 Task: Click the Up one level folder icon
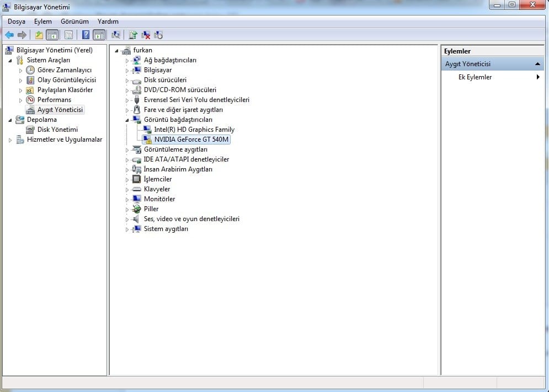(x=39, y=35)
